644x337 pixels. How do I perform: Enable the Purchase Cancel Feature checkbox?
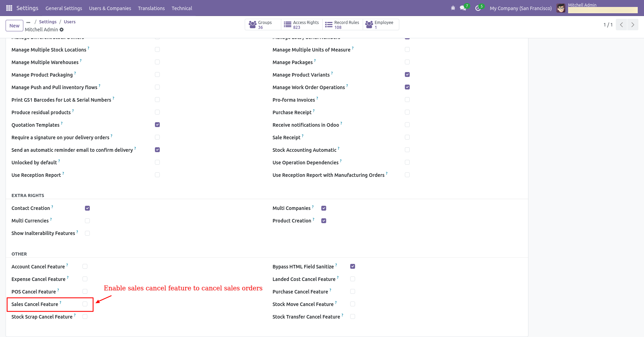click(x=353, y=291)
